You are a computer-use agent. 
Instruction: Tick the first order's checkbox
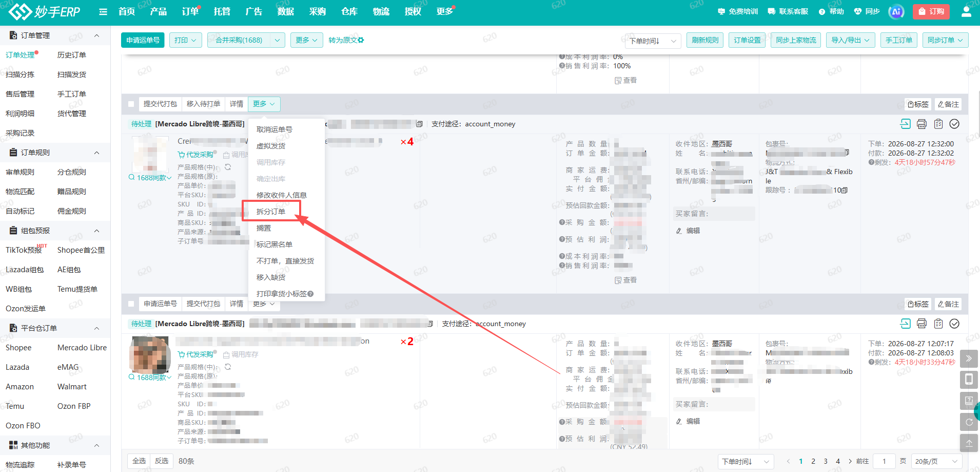pos(131,104)
